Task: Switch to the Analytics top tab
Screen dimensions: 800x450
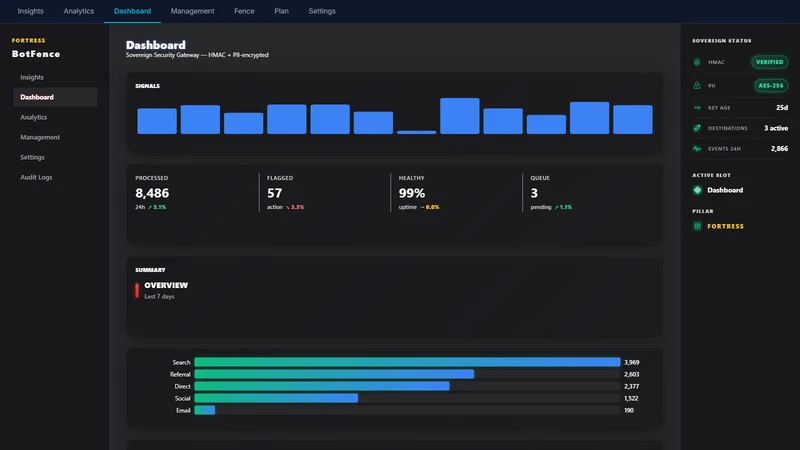Action: [x=79, y=11]
